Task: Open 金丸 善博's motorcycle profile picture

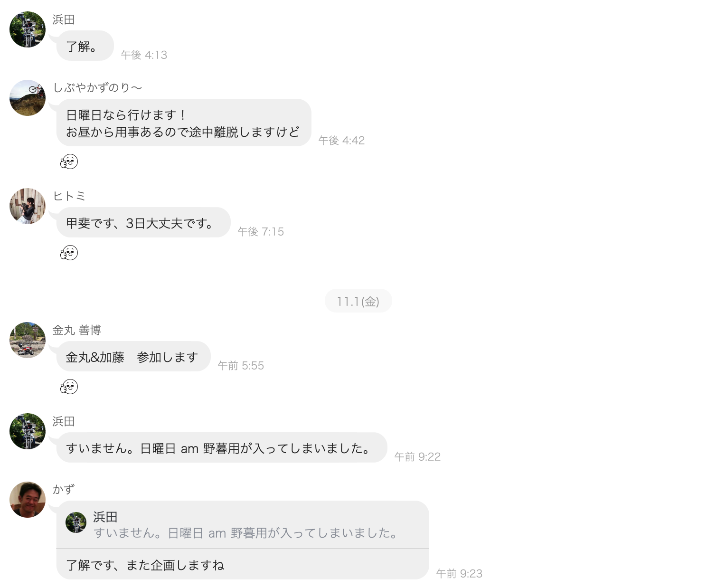Action: click(28, 340)
